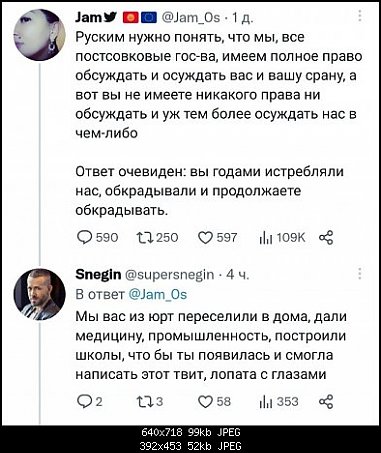Share Snegin's reply via share icon
Viewport: 381px width, 453px height.
click(x=326, y=402)
